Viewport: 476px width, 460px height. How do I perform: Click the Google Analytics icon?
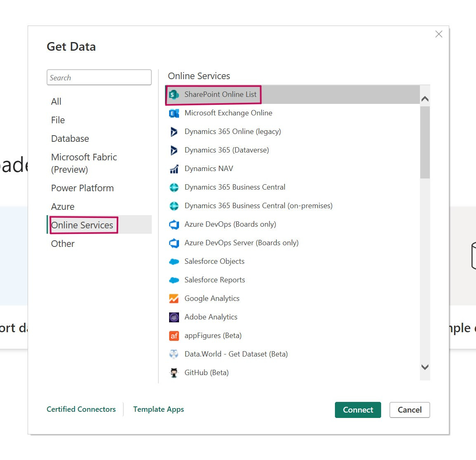coord(174,298)
